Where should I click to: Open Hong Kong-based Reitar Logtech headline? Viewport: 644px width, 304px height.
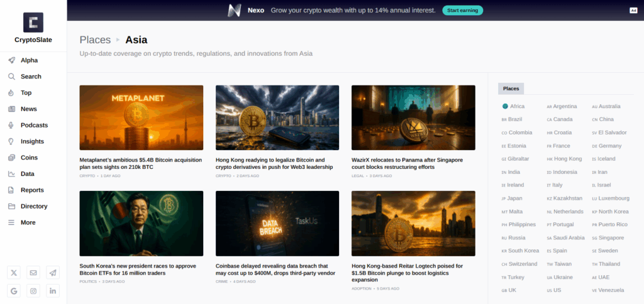click(x=408, y=273)
